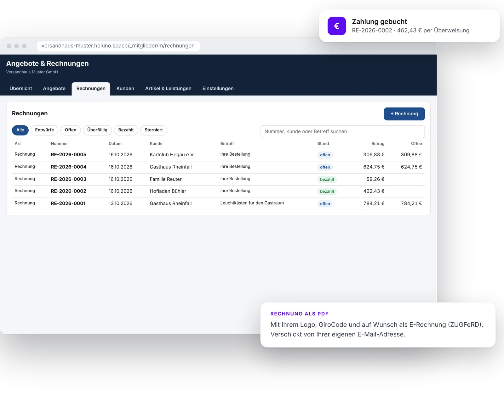Viewport: 504px width, 420px height.
Task: Click customer Familie Reuter
Action: click(x=166, y=179)
